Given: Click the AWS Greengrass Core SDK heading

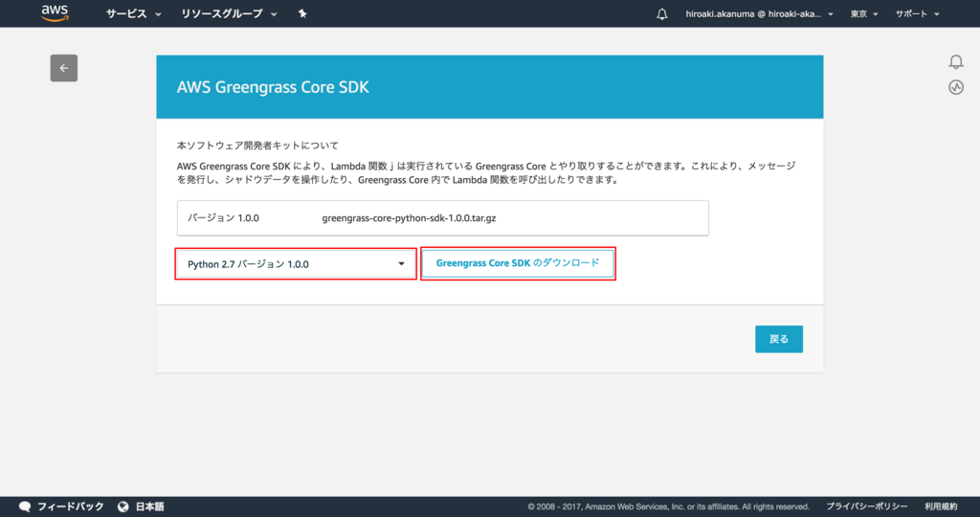Looking at the screenshot, I should click(x=273, y=87).
